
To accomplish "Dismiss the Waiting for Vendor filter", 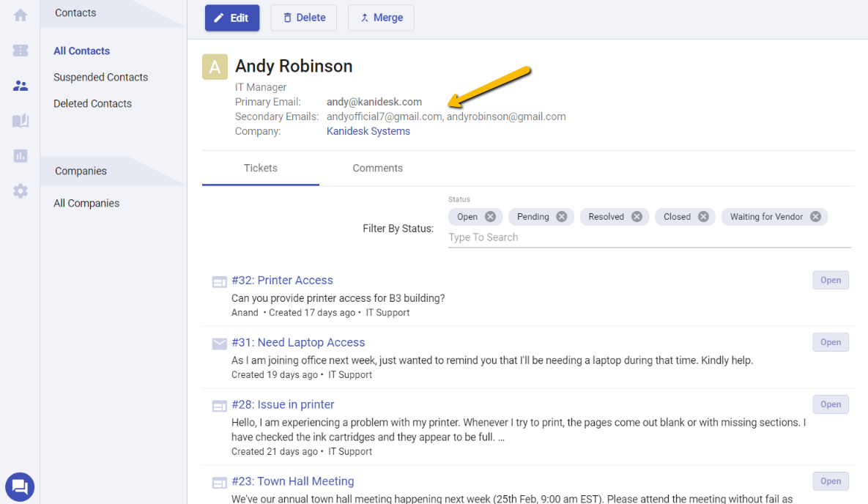I will [x=815, y=216].
